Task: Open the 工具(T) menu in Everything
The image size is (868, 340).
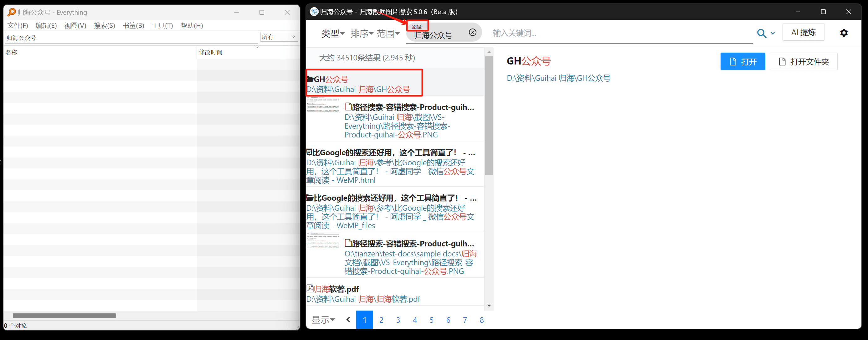Action: [162, 25]
